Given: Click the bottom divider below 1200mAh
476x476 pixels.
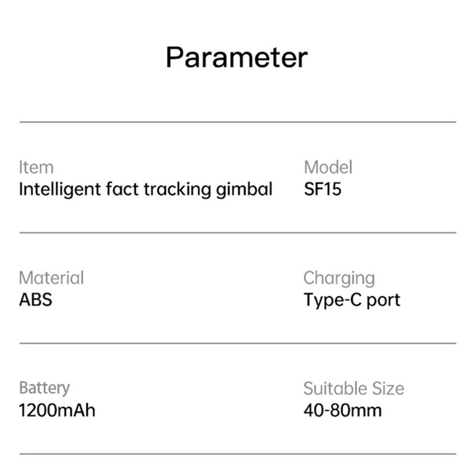Looking at the screenshot, I should click(238, 454).
